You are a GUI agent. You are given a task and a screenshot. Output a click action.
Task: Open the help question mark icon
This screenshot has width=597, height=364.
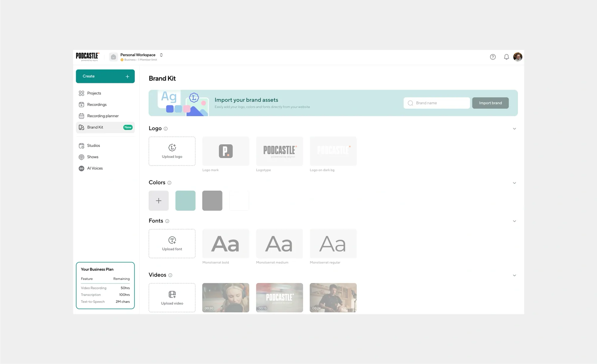493,57
